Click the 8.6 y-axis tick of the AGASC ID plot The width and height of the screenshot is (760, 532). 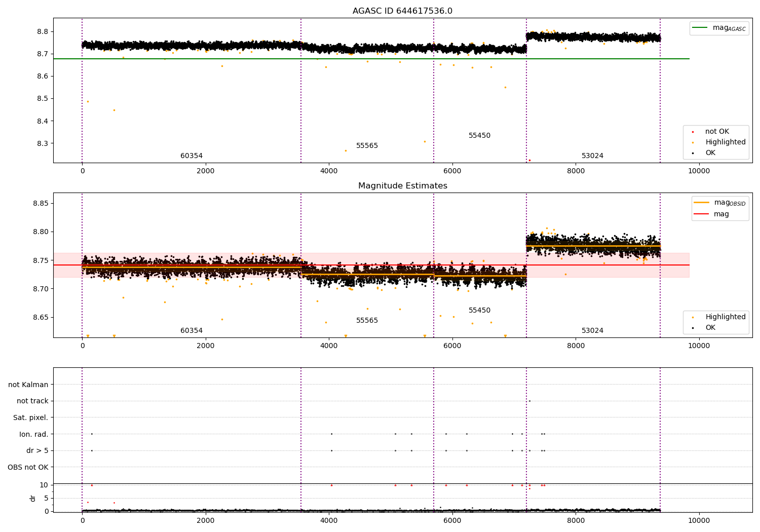[42, 76]
